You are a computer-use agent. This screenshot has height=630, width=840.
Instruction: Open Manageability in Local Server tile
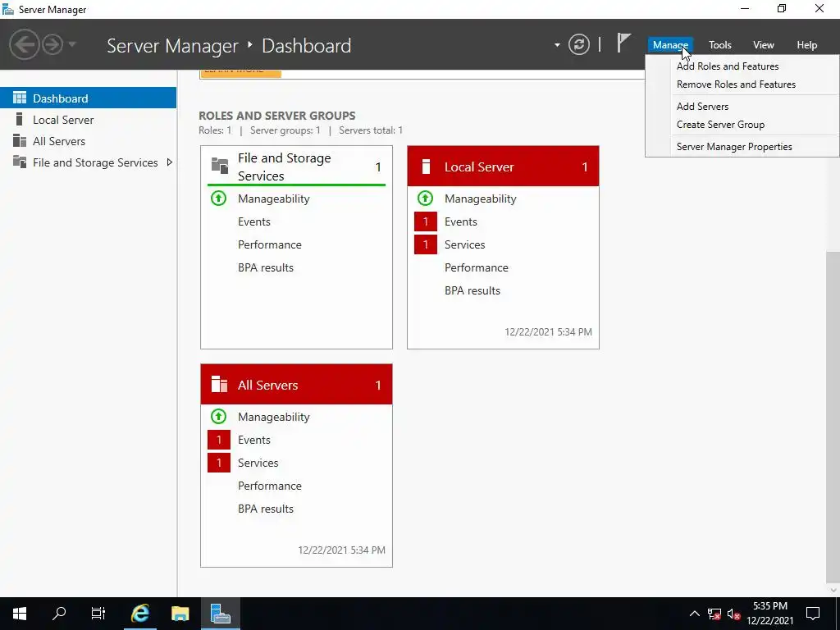[481, 199]
